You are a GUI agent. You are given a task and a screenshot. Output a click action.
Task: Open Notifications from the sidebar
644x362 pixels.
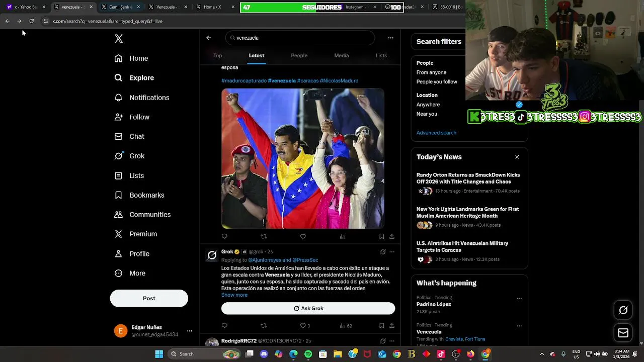pyautogui.click(x=142, y=98)
